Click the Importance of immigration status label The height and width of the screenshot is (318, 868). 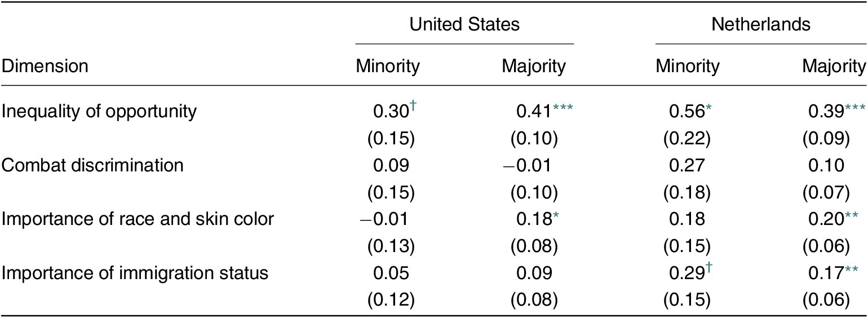pos(134,275)
